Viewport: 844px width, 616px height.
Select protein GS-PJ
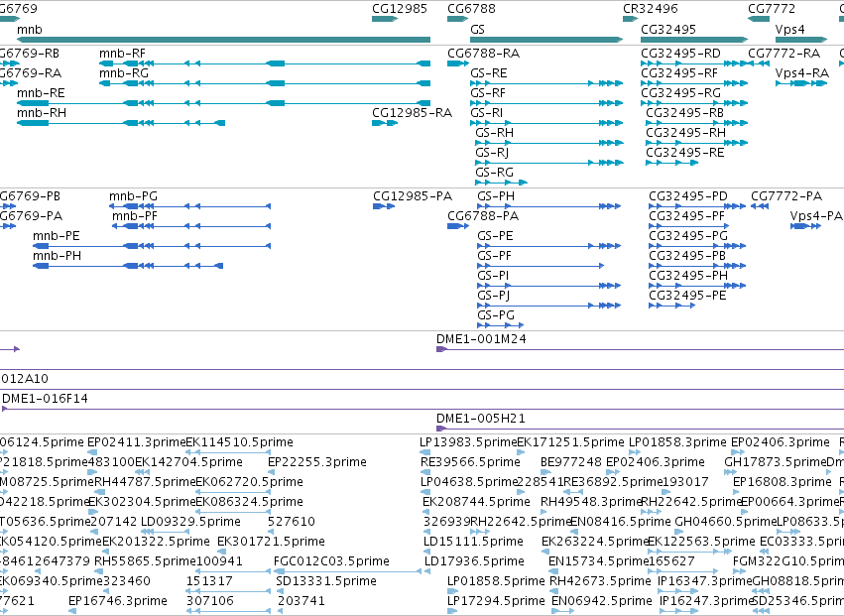pos(549,306)
